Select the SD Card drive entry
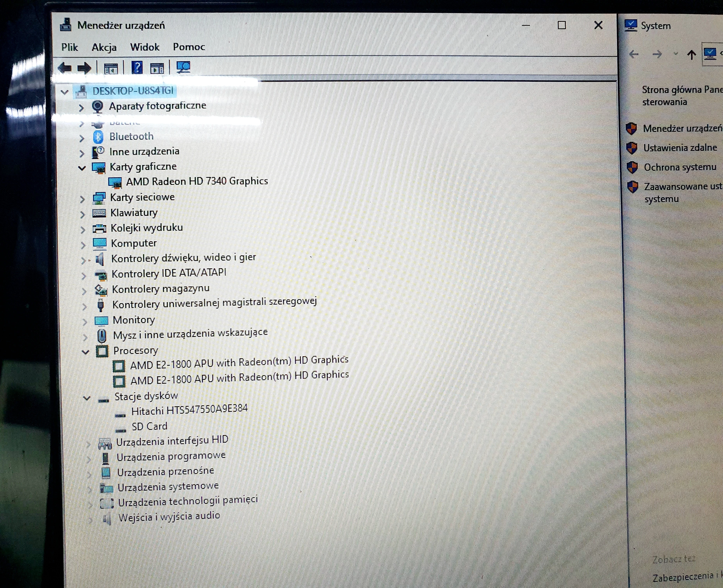The image size is (723, 588). (x=149, y=426)
